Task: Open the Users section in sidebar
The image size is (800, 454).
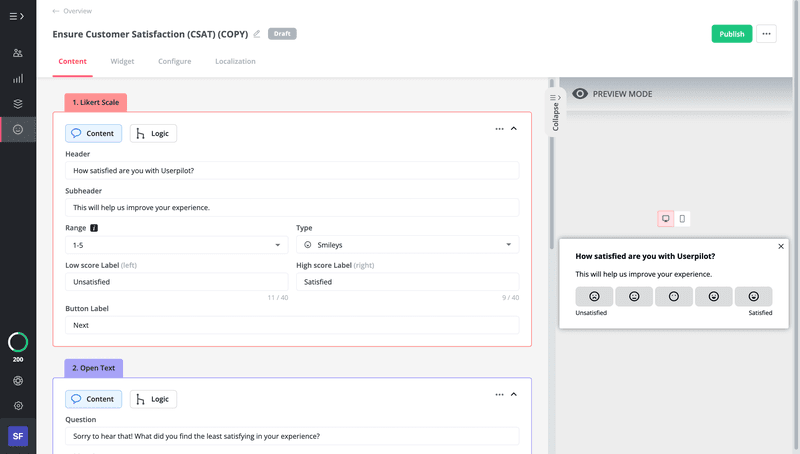Action: tap(18, 53)
